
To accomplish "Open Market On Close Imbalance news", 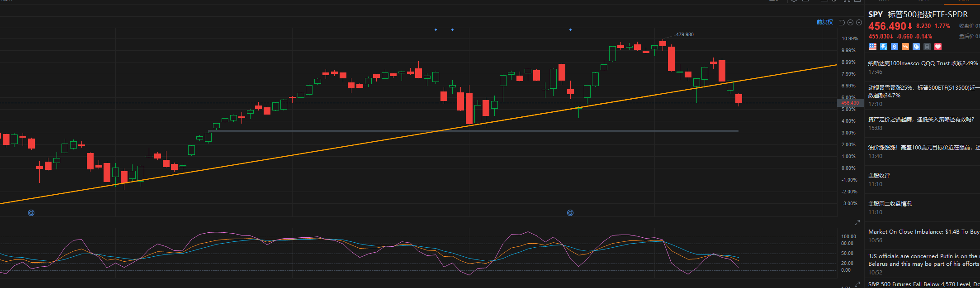I will tap(923, 232).
